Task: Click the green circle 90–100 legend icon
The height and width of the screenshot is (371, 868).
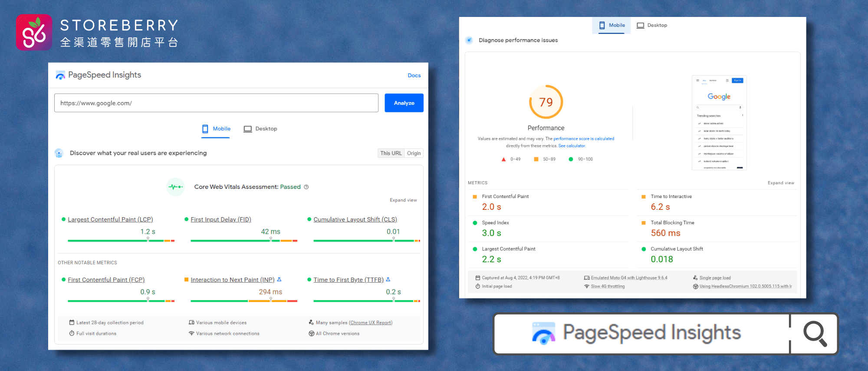Action: point(571,159)
